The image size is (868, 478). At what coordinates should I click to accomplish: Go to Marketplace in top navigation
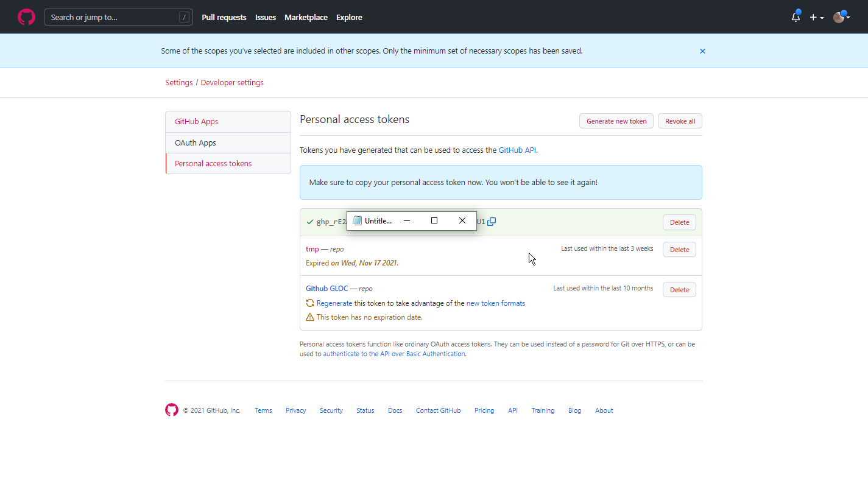[306, 18]
